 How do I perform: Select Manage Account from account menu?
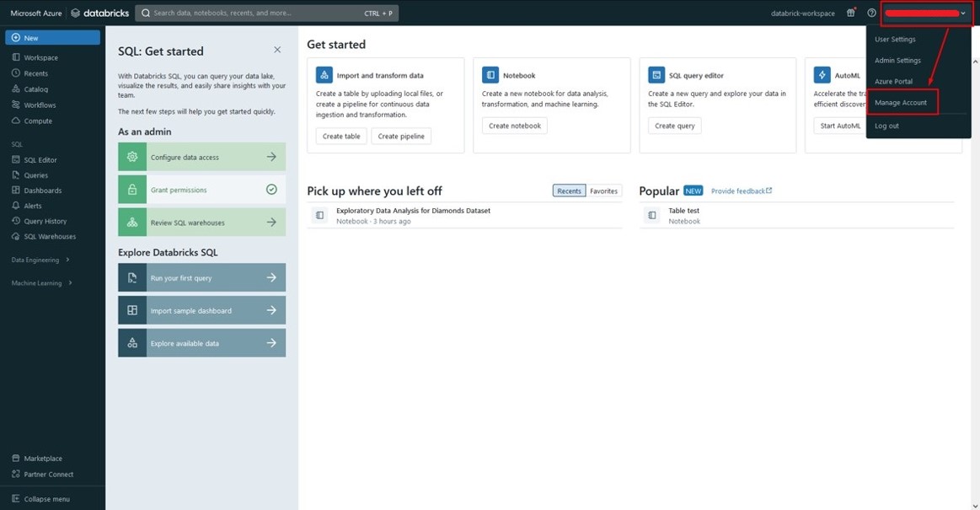tap(901, 103)
